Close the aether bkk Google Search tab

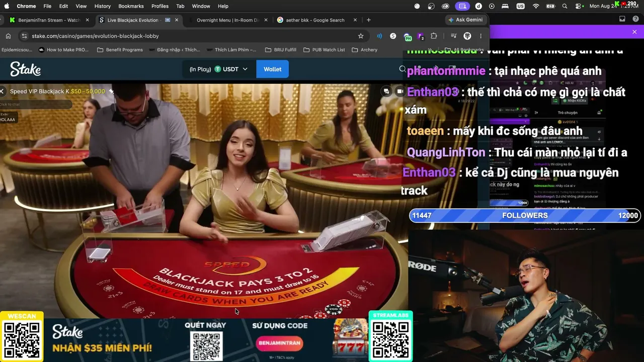[355, 20]
